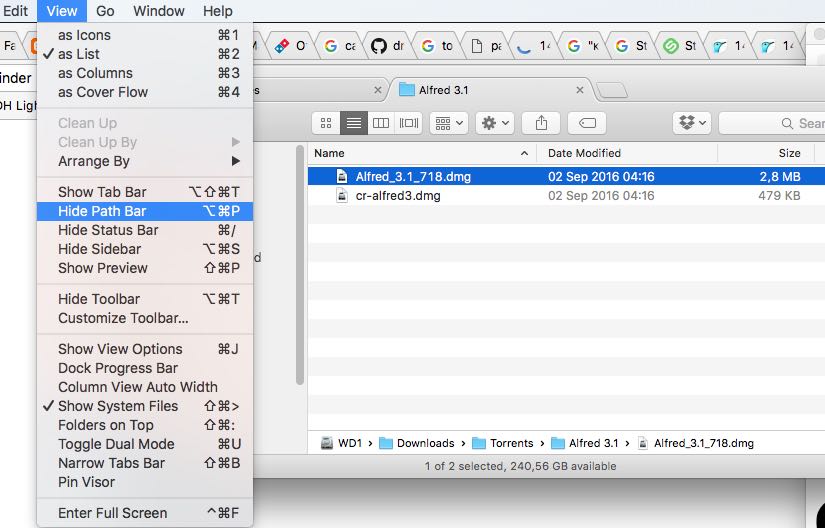The height and width of the screenshot is (528, 825).
Task: Expand the Arrange By submenu
Action: pos(145,161)
